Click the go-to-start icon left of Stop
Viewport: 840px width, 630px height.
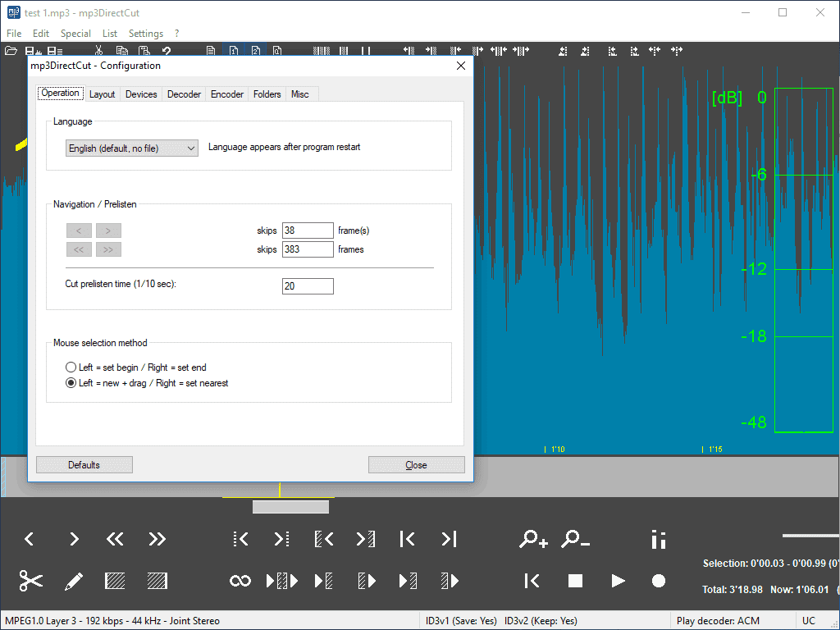532,581
